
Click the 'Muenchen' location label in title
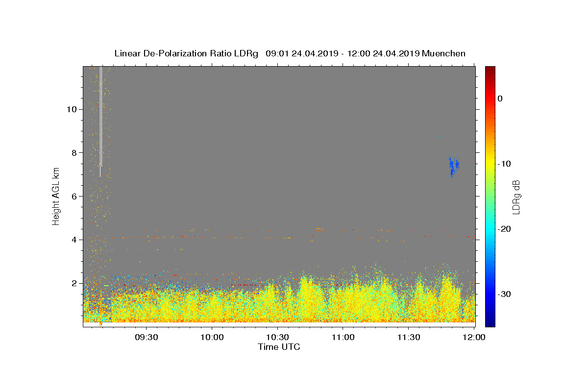pos(443,53)
